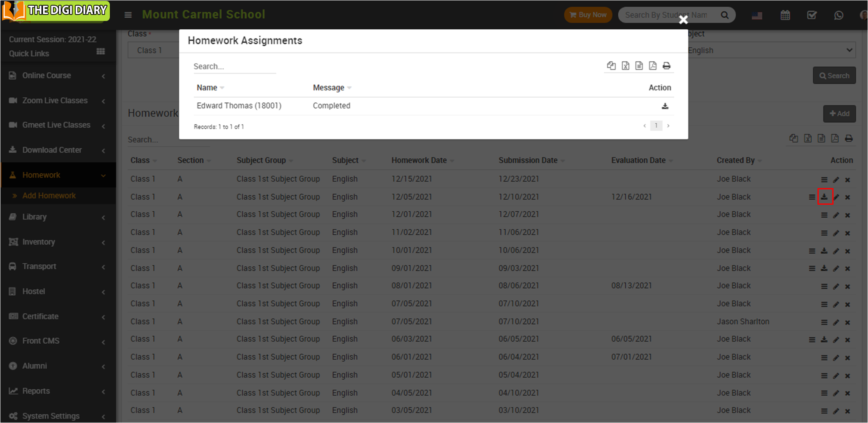Copy the assignments table in modal
Image resolution: width=868 pixels, height=423 pixels.
pyautogui.click(x=611, y=66)
